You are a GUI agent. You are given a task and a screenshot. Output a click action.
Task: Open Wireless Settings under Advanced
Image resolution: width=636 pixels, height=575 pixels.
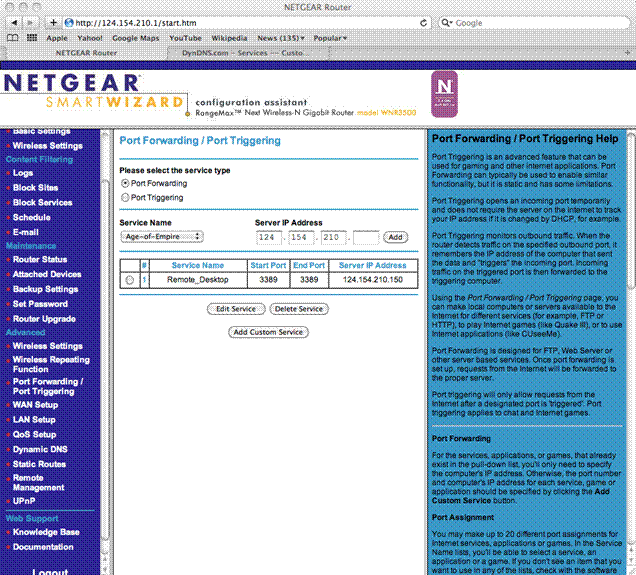tap(47, 346)
